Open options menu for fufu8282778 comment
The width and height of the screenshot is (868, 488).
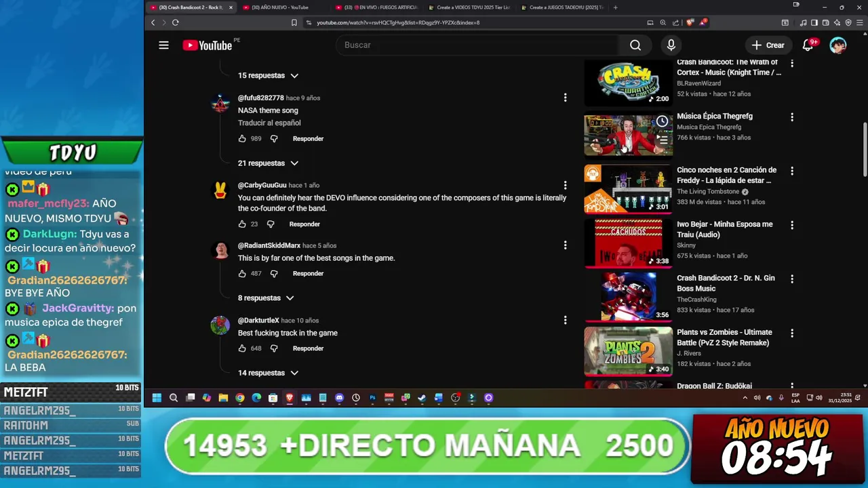click(x=565, y=98)
